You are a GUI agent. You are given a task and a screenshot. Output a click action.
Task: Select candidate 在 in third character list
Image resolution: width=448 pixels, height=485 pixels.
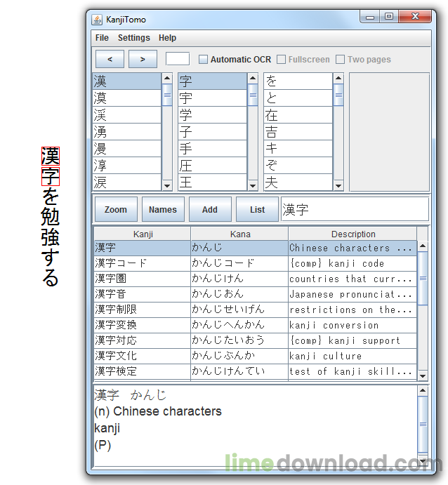(298, 114)
